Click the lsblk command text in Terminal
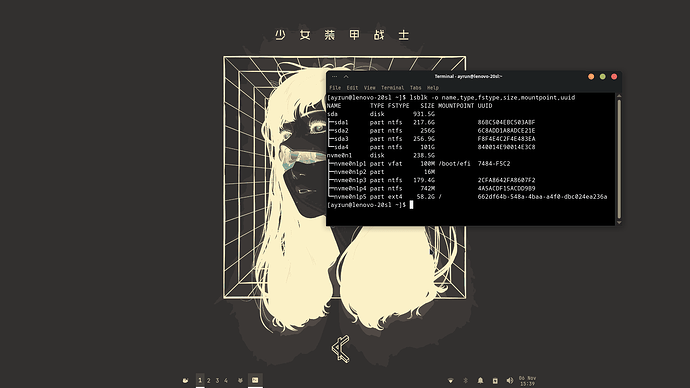Image resolution: width=690 pixels, height=388 pixels. click(492, 98)
